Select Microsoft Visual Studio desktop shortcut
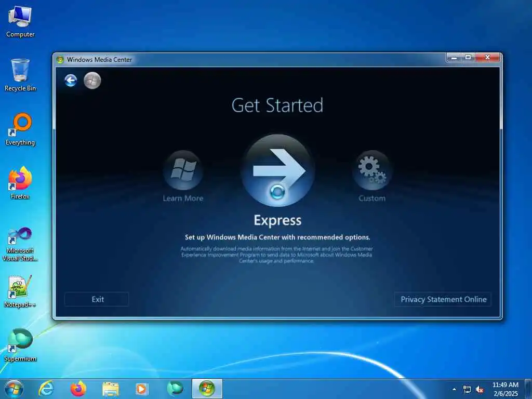 (x=20, y=244)
